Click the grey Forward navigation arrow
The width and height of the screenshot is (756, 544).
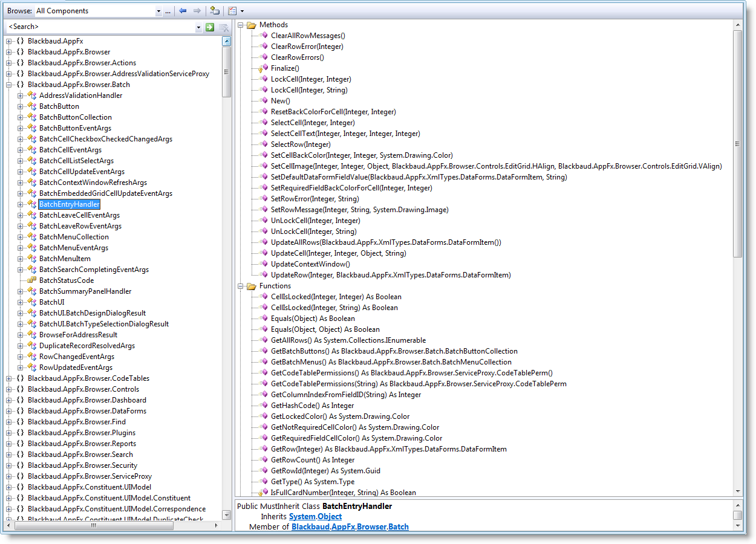pyautogui.click(x=197, y=11)
